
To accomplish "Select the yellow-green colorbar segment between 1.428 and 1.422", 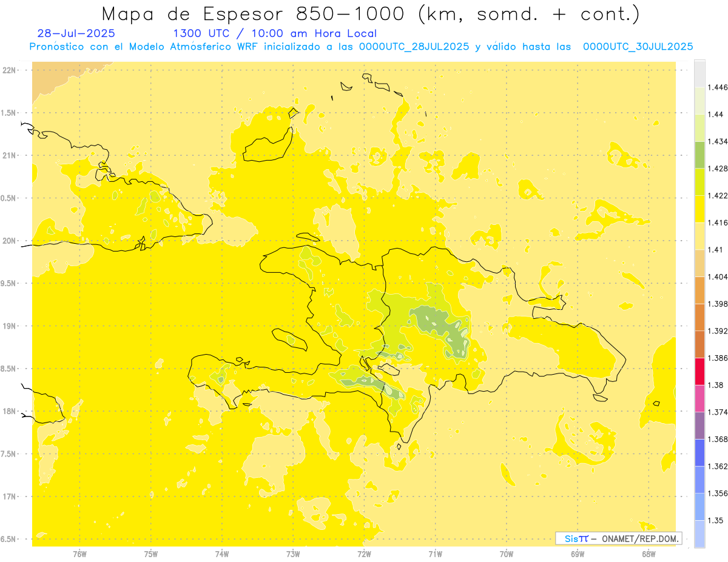I will (699, 182).
